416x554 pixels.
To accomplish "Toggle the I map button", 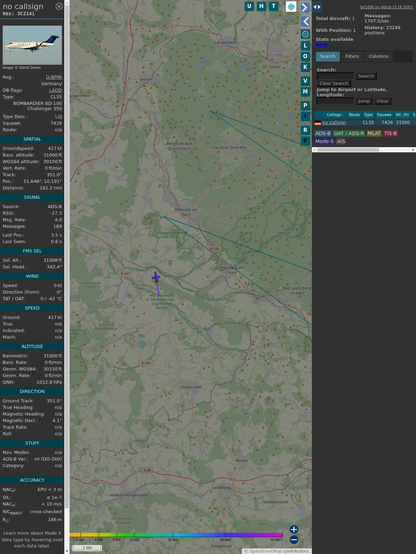I will click(x=305, y=116).
